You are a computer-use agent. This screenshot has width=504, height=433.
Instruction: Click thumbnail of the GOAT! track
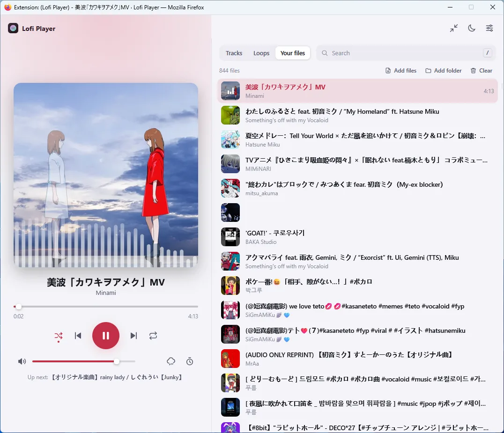[x=230, y=237]
